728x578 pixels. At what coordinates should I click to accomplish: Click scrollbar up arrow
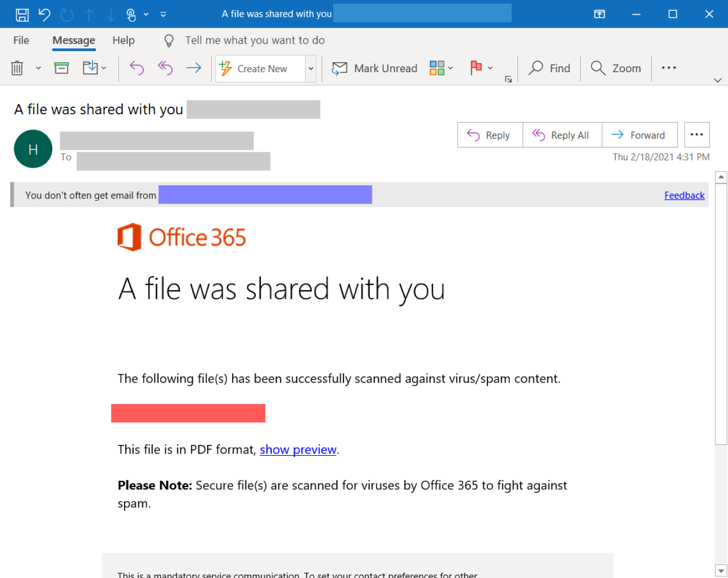pyautogui.click(x=721, y=177)
